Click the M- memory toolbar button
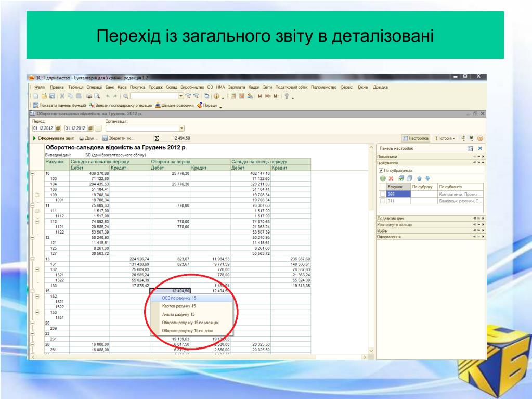The image size is (532, 399). point(276,96)
